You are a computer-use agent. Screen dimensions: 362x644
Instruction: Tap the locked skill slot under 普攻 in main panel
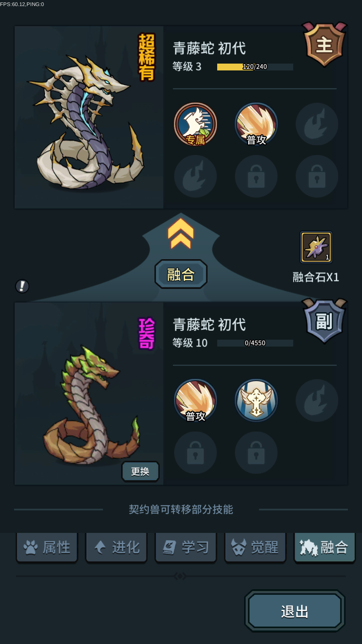256,176
